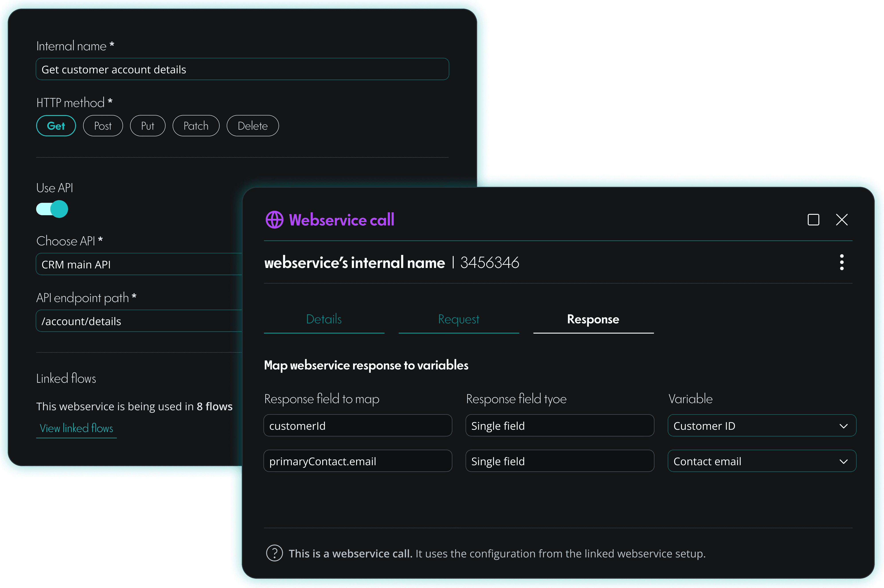Click Single field type in primaryContact.email row
Image resolution: width=884 pixels, height=588 pixels.
[560, 461]
